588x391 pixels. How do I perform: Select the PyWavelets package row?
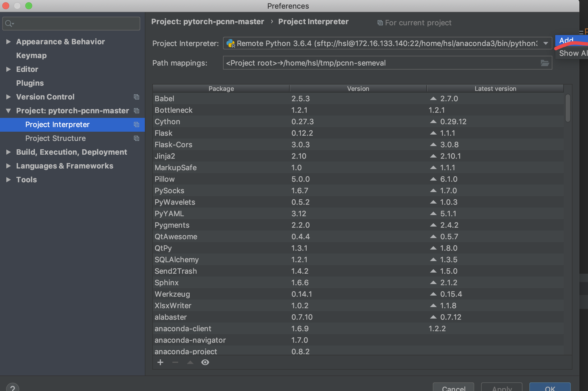coord(358,202)
